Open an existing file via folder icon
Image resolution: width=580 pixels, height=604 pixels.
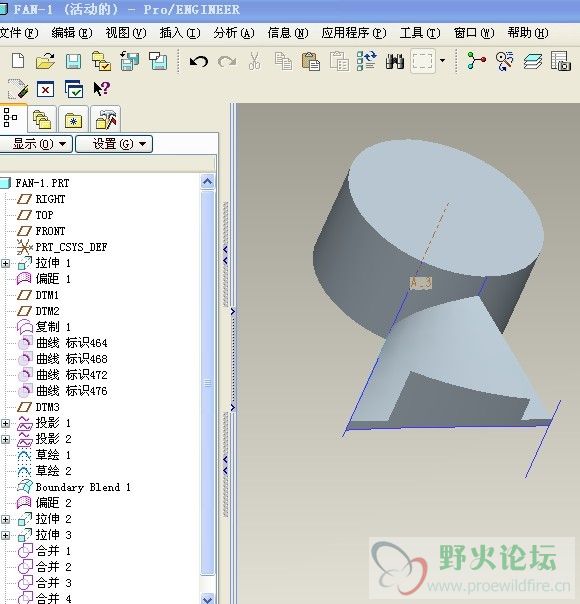tap(45, 61)
